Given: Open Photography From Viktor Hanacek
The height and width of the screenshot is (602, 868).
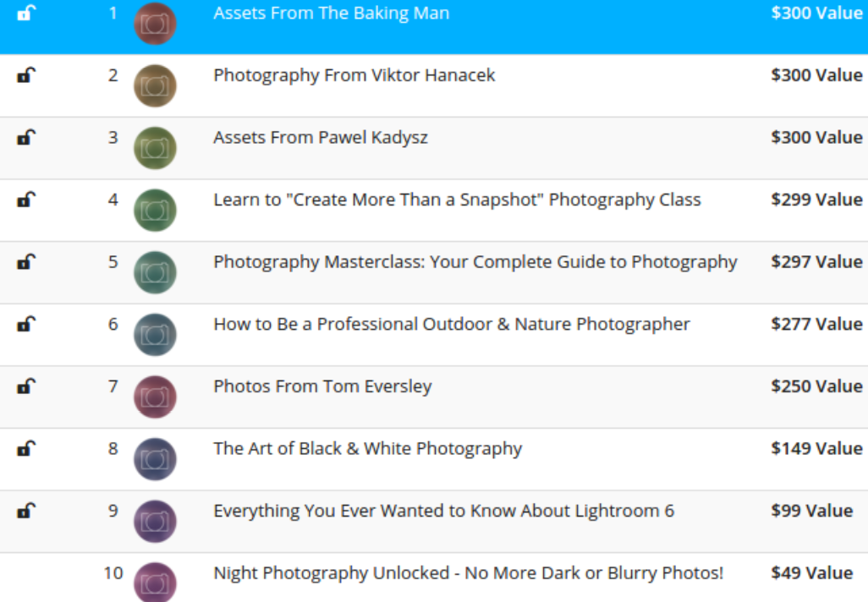Looking at the screenshot, I should pos(354,75).
